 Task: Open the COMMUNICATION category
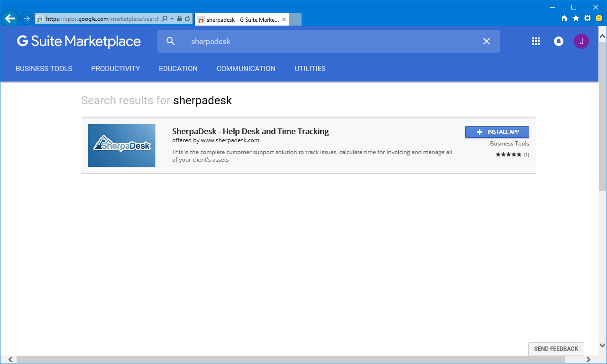coord(246,68)
